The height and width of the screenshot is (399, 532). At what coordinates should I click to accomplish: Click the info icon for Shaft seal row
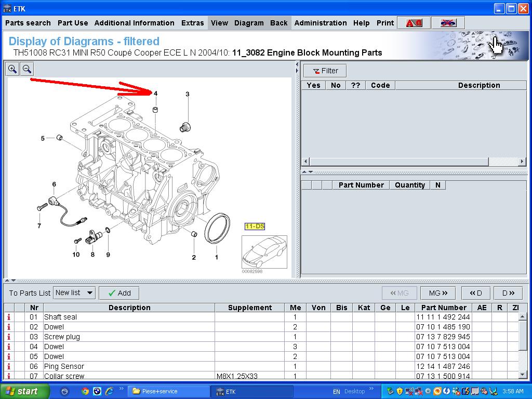click(x=9, y=317)
